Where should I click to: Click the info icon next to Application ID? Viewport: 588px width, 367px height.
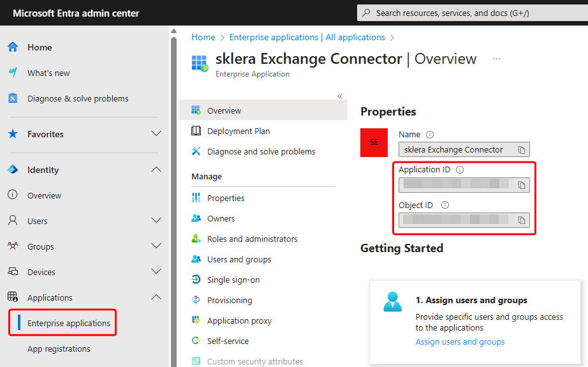click(x=460, y=170)
